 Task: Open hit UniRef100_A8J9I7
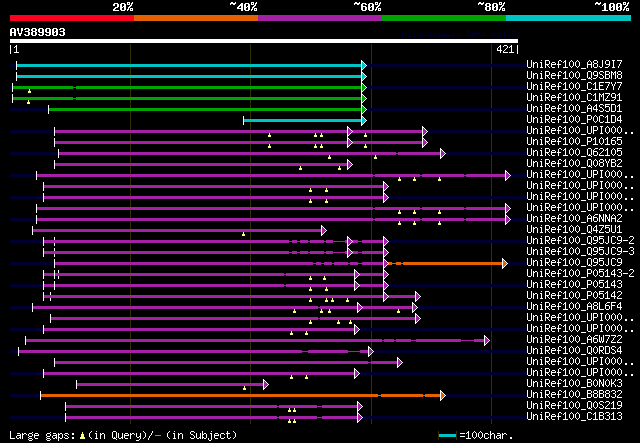click(574, 64)
